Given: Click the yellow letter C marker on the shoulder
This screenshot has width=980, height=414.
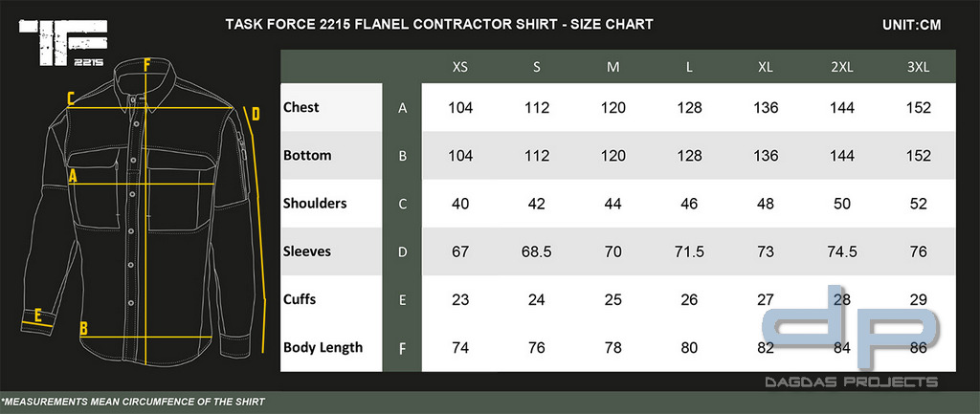Looking at the screenshot, I should click(71, 98).
